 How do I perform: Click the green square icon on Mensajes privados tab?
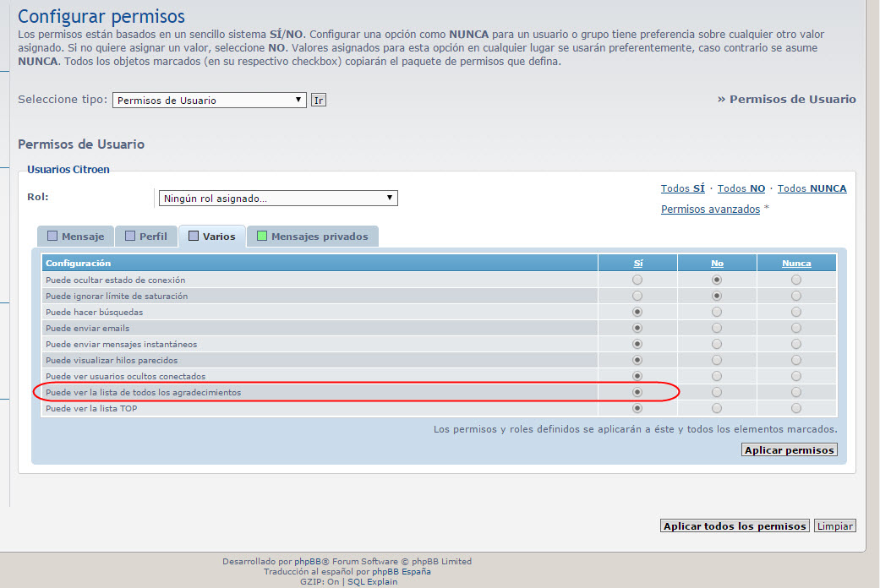click(262, 237)
